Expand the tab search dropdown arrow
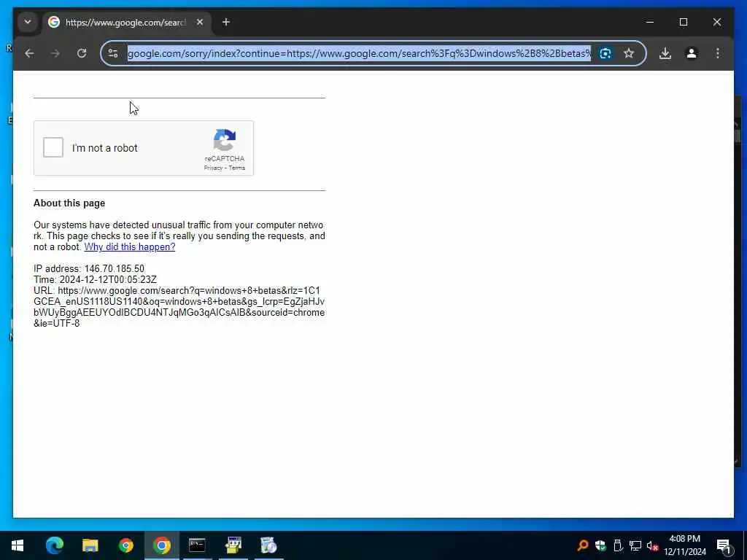 coord(28,22)
